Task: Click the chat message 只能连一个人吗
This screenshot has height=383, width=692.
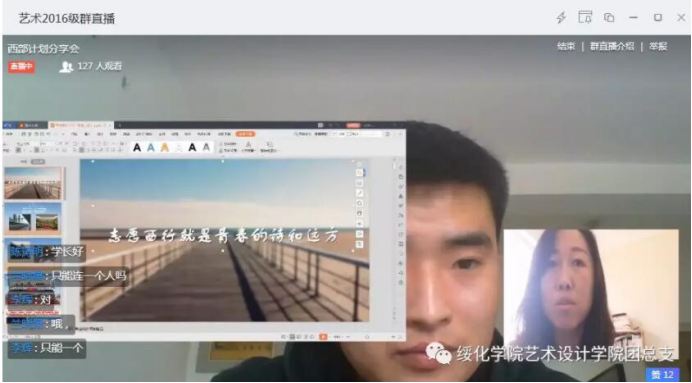Action: click(x=68, y=276)
